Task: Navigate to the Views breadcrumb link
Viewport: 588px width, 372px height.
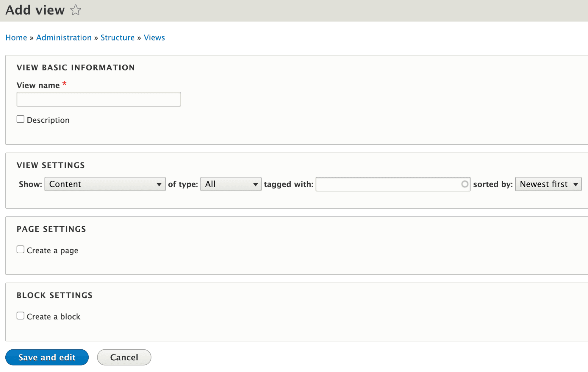Action: tap(154, 37)
